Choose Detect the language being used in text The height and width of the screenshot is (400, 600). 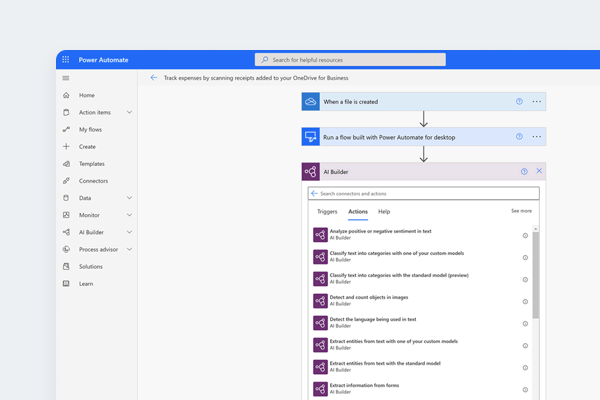(420, 323)
